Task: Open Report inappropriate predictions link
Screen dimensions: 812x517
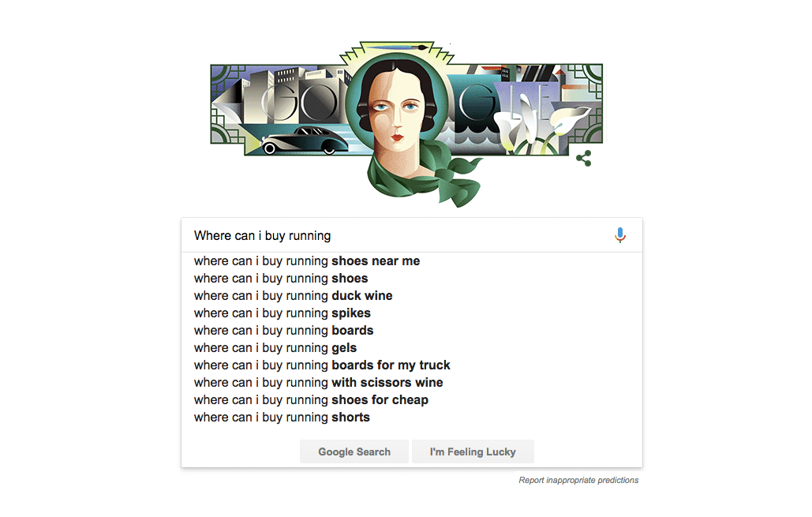Action: click(x=578, y=480)
